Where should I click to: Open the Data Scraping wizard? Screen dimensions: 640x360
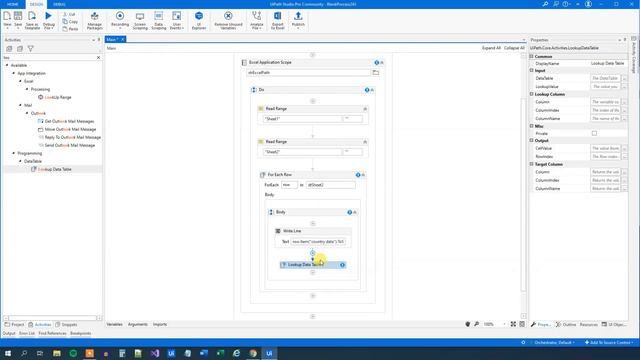coord(158,20)
